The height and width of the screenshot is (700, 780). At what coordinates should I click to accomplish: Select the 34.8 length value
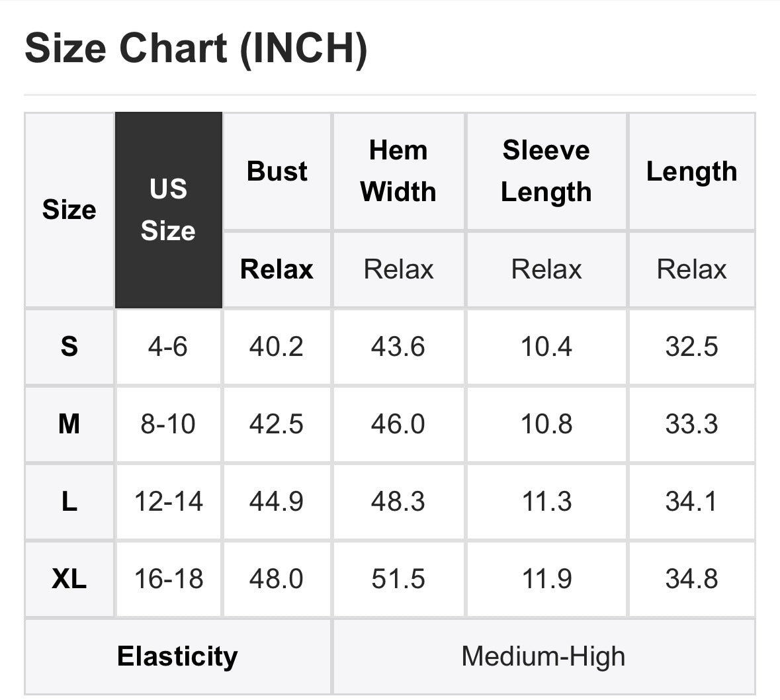click(692, 579)
